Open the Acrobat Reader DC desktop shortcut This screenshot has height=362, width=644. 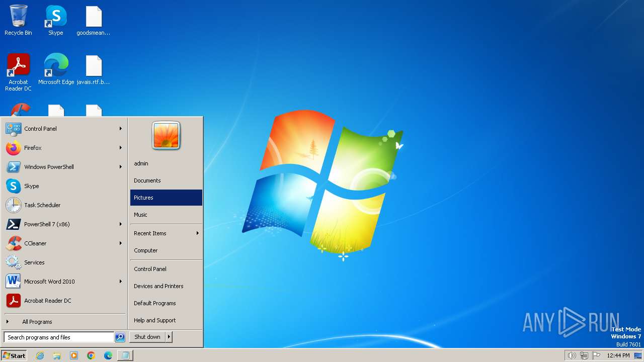coord(18,72)
